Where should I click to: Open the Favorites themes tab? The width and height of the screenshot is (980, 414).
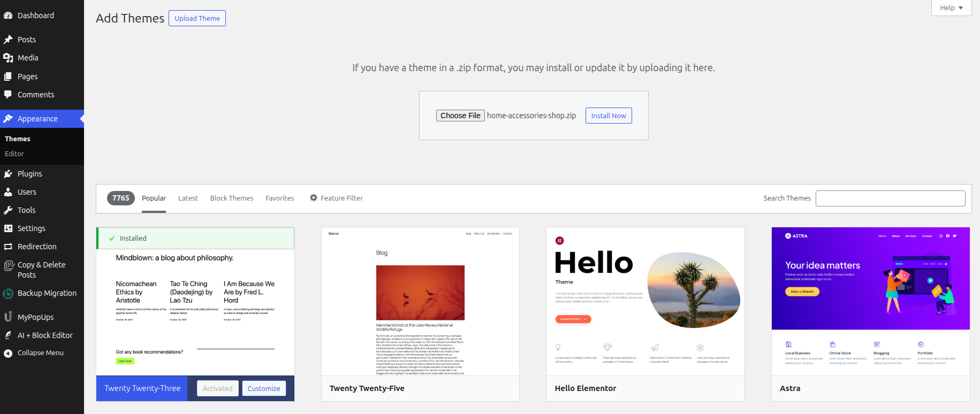pos(279,198)
